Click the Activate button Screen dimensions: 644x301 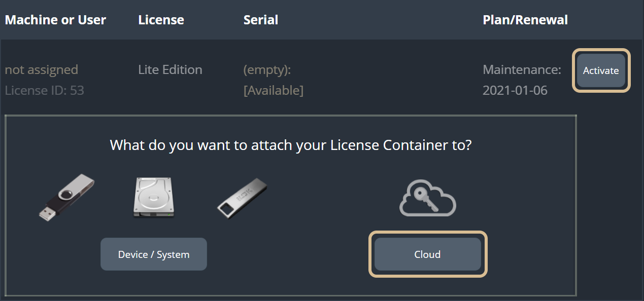pyautogui.click(x=601, y=70)
